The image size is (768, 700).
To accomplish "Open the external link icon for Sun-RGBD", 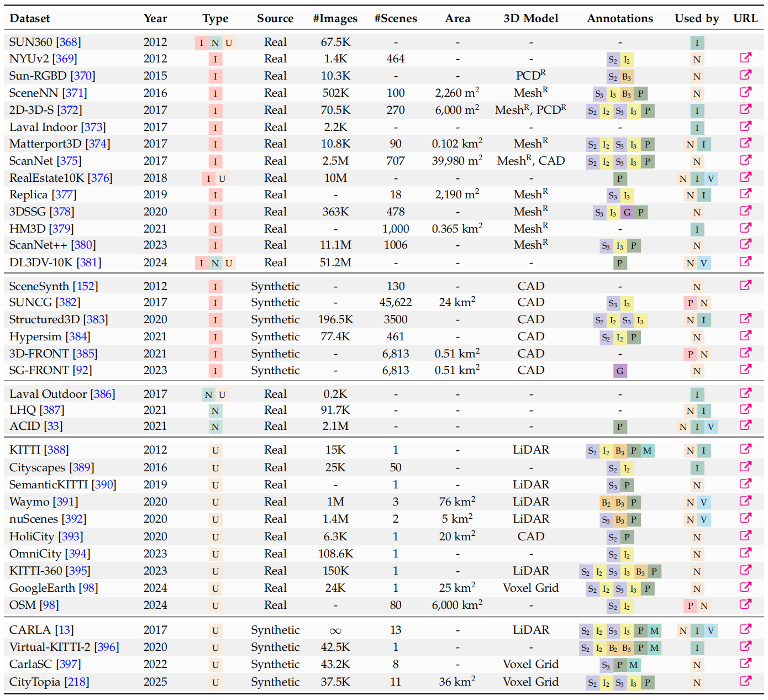I will [745, 75].
